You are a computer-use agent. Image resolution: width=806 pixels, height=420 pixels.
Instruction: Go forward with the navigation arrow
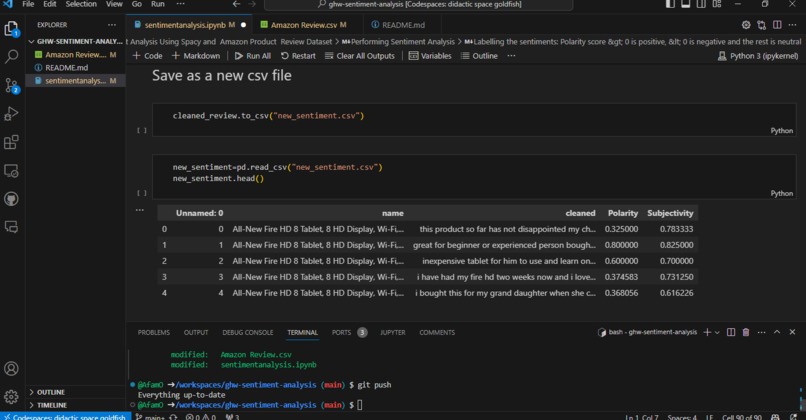click(252, 4)
